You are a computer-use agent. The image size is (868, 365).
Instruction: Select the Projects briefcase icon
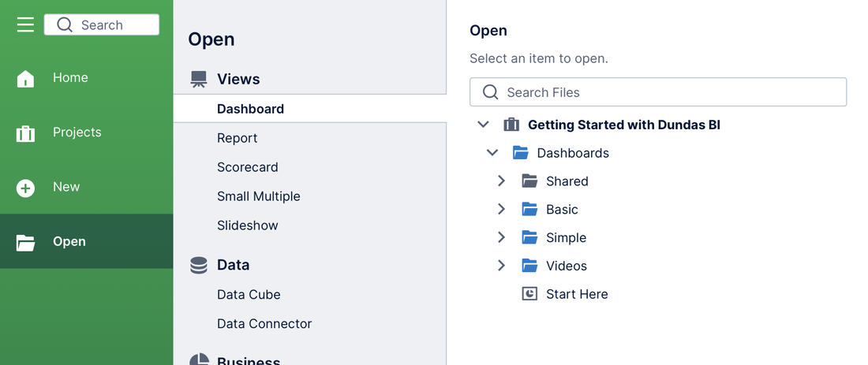coord(25,132)
